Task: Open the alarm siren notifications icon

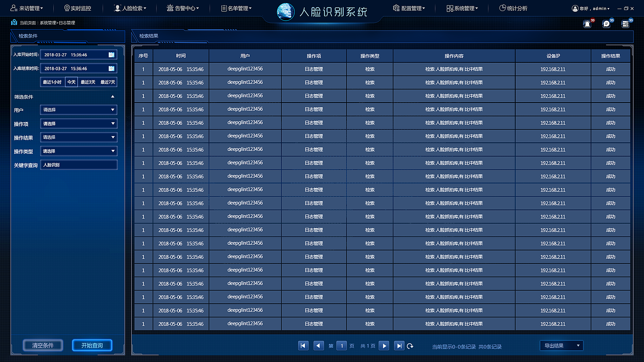Action: point(588,23)
